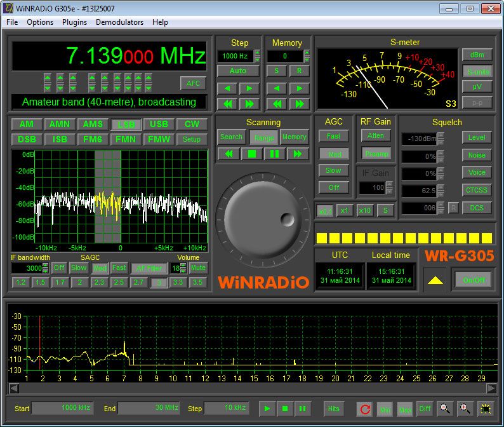Screen dimensions: 504x427
Task: Adjust the IF bandwidth 3000 spinner arrows
Action: (x=46, y=268)
